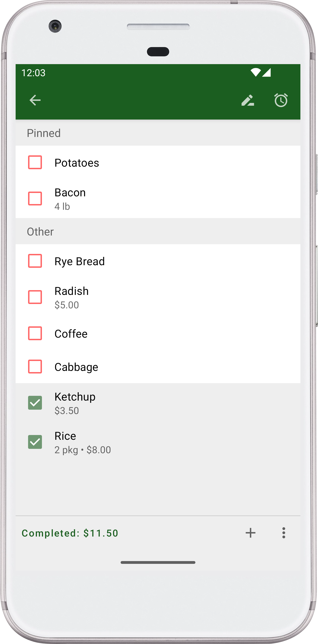Screen dimensions: 318x644
Task: Tap the Pinned section header
Action: (x=44, y=133)
